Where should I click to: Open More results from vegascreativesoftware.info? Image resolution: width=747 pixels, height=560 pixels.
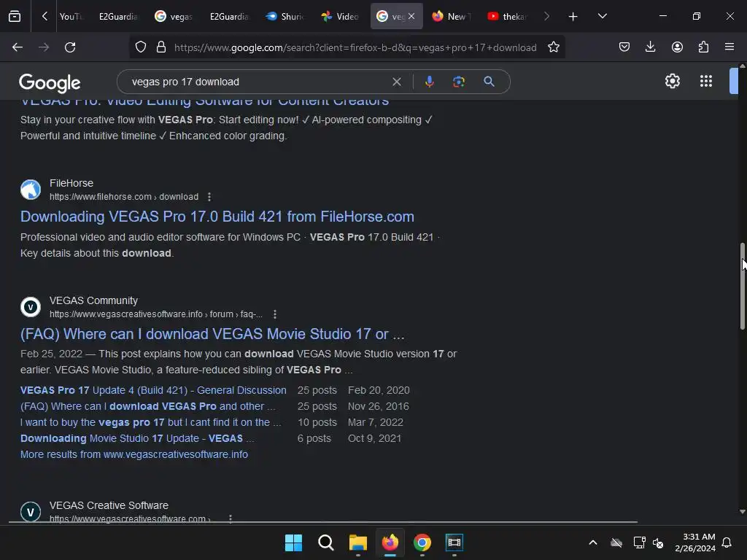tap(134, 455)
